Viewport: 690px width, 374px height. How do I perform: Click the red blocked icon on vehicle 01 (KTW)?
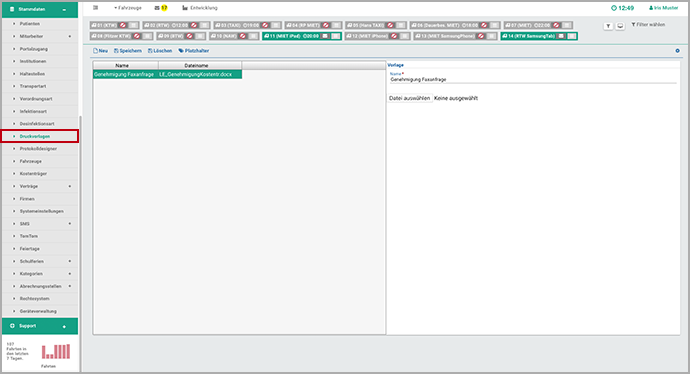click(x=123, y=26)
